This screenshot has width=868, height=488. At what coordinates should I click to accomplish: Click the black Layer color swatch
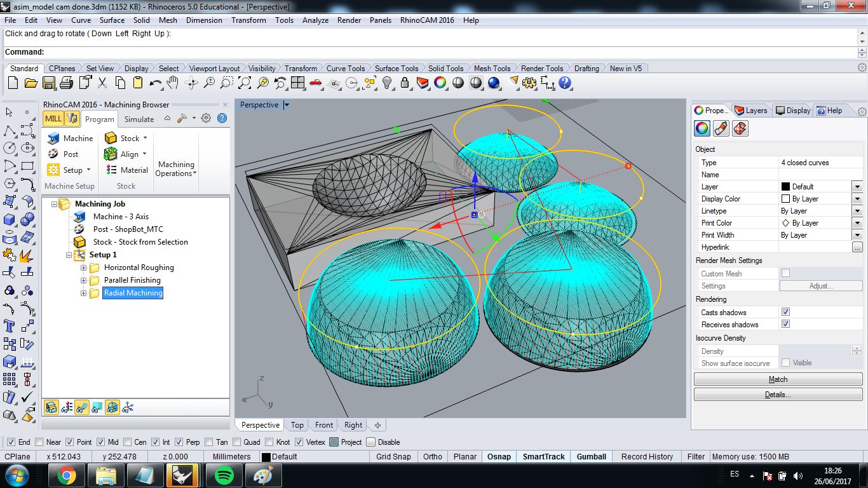coord(785,187)
